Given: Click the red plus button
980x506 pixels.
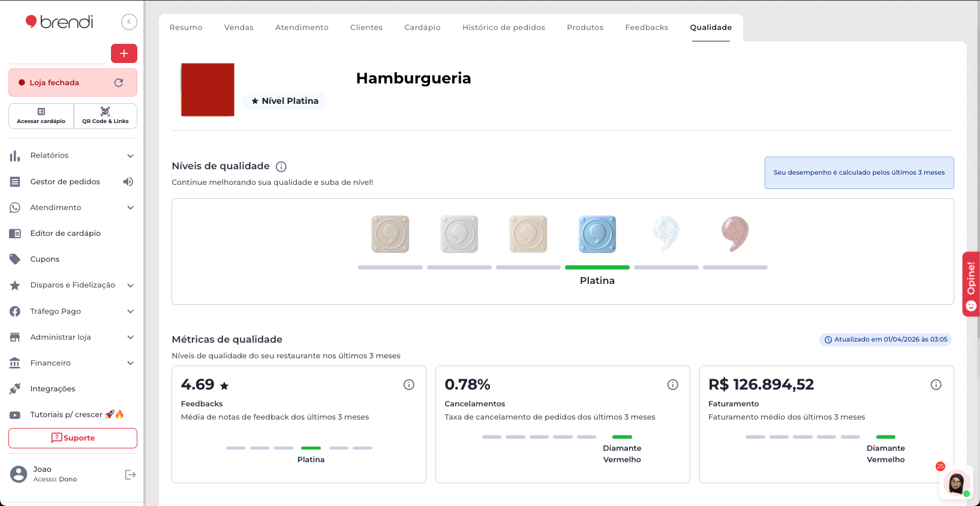Looking at the screenshot, I should pyautogui.click(x=124, y=53).
